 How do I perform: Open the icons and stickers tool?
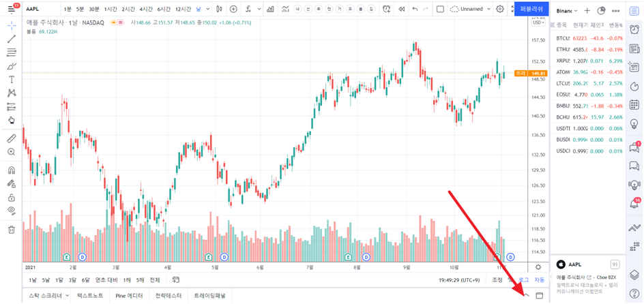12,120
